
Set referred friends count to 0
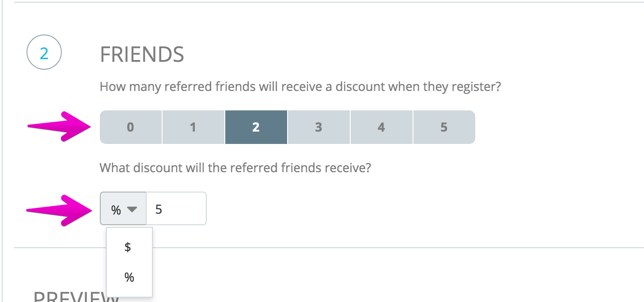click(131, 127)
